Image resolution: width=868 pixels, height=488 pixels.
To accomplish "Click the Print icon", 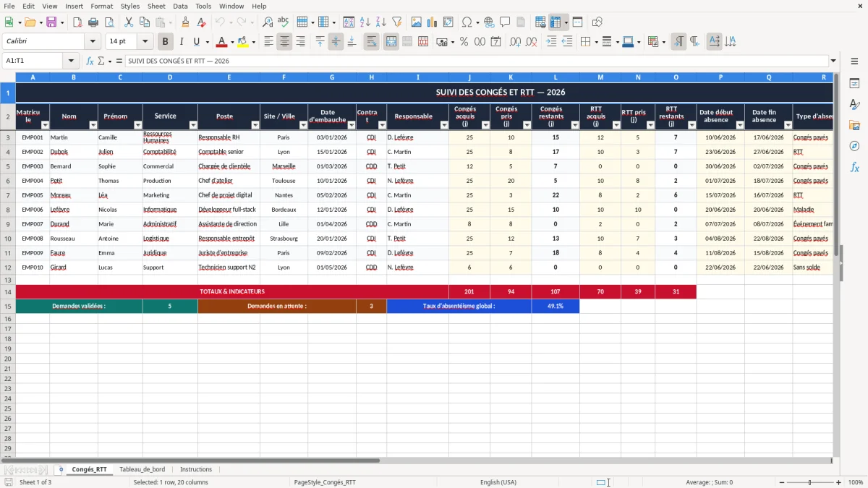I will (93, 22).
